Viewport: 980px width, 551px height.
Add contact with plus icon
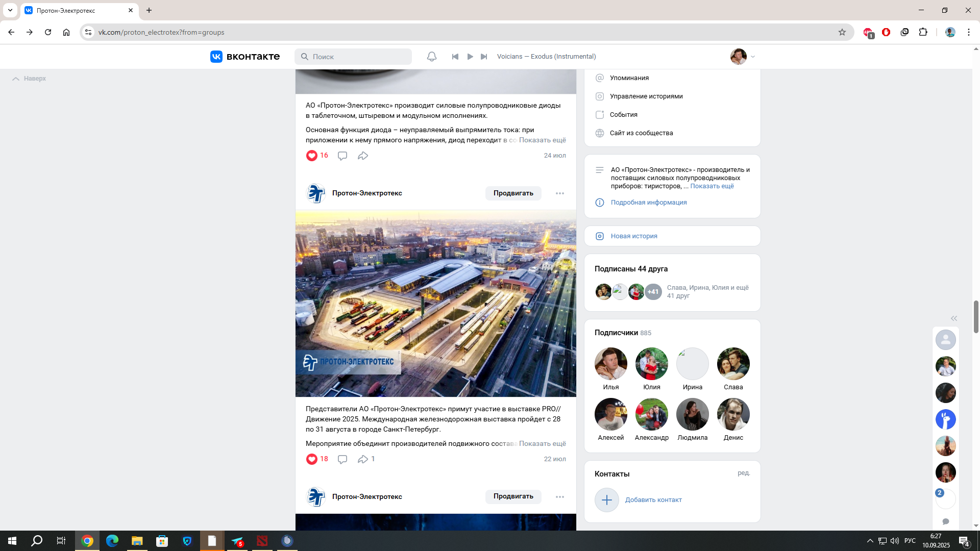click(x=607, y=500)
